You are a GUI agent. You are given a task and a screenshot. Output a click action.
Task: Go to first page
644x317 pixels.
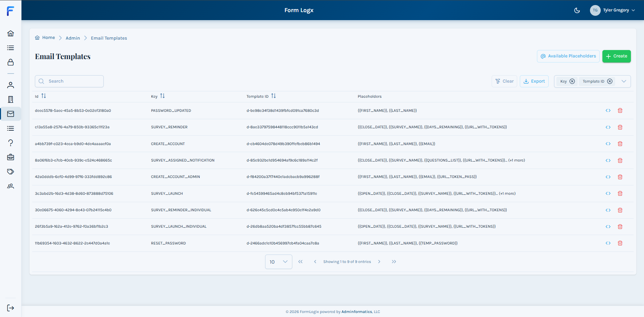pyautogui.click(x=300, y=262)
